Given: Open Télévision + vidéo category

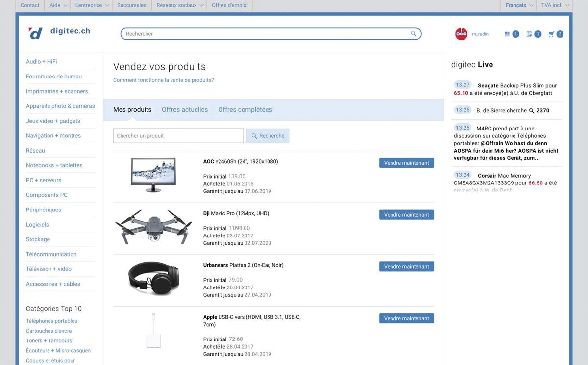Looking at the screenshot, I should pos(49,269).
